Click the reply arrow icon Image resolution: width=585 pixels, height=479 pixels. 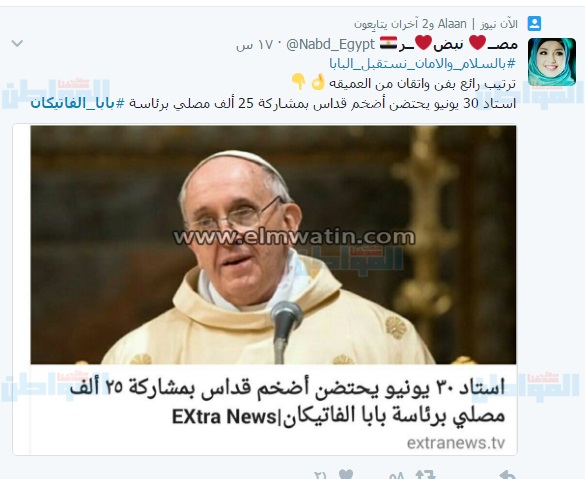coord(507,475)
